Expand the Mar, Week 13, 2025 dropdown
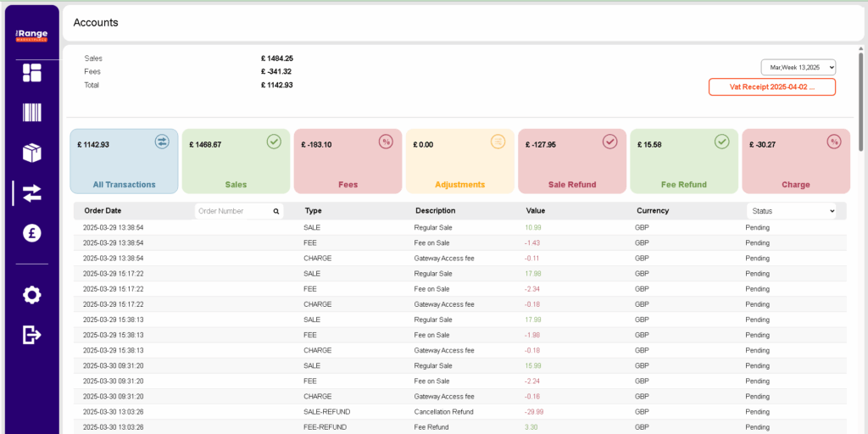The height and width of the screenshot is (434, 868). tap(798, 67)
